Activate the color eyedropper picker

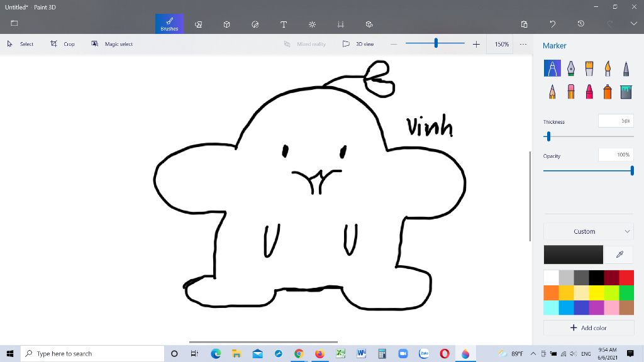[x=619, y=255]
